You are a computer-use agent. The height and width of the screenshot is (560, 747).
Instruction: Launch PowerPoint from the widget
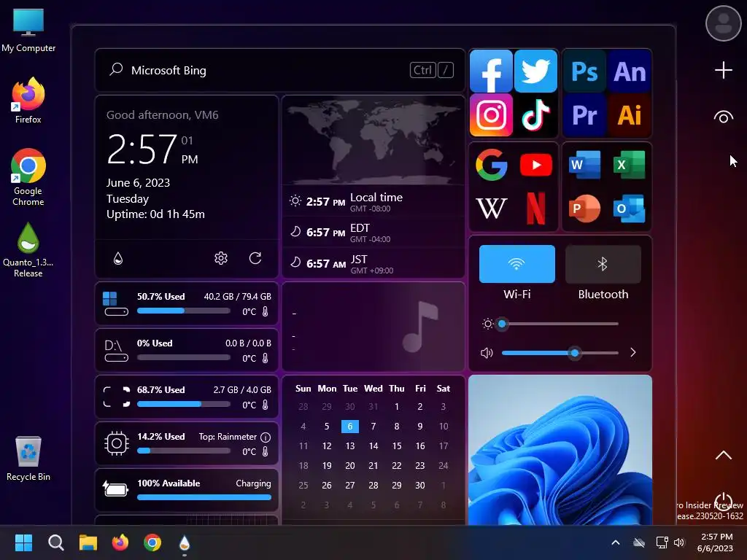tap(584, 208)
